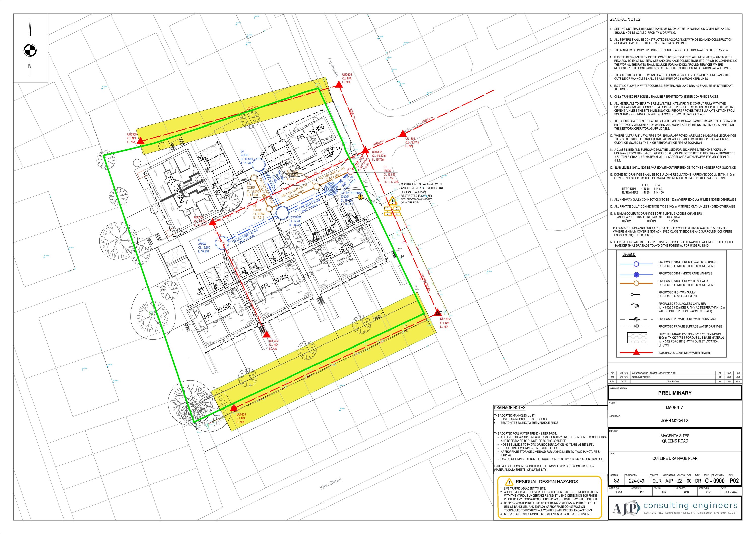Click the north arrow compass symbol

click(x=30, y=51)
